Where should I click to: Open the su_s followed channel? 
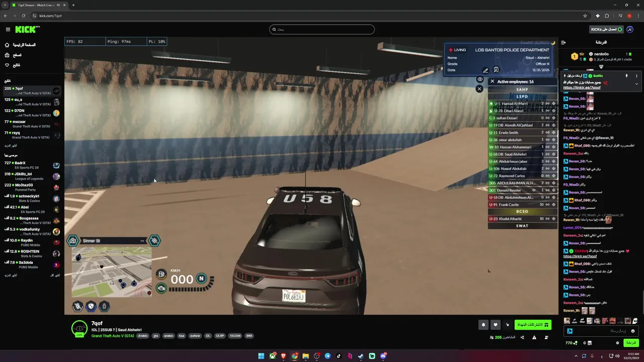pos(31,102)
